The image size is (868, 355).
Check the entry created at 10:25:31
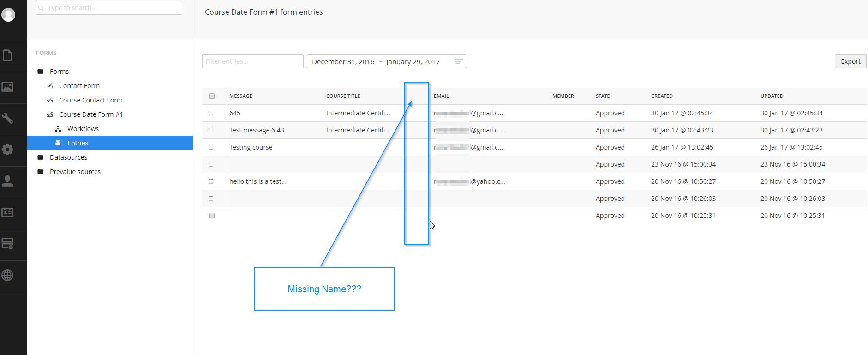[212, 216]
